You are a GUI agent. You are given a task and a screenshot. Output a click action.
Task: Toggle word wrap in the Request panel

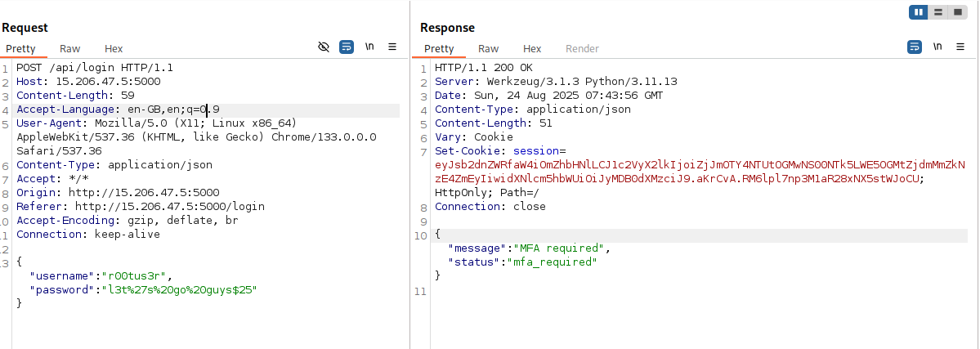point(346,47)
